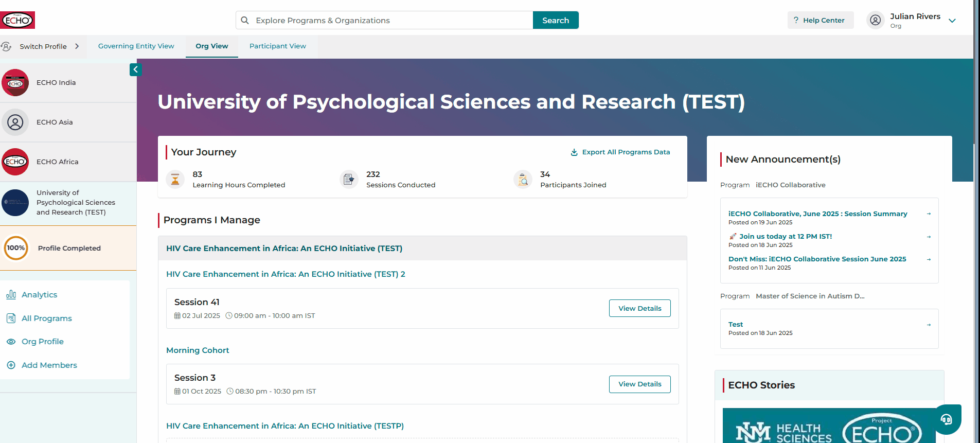The width and height of the screenshot is (980, 443).
Task: Click the Add Members plus icon
Action: pos(11,365)
